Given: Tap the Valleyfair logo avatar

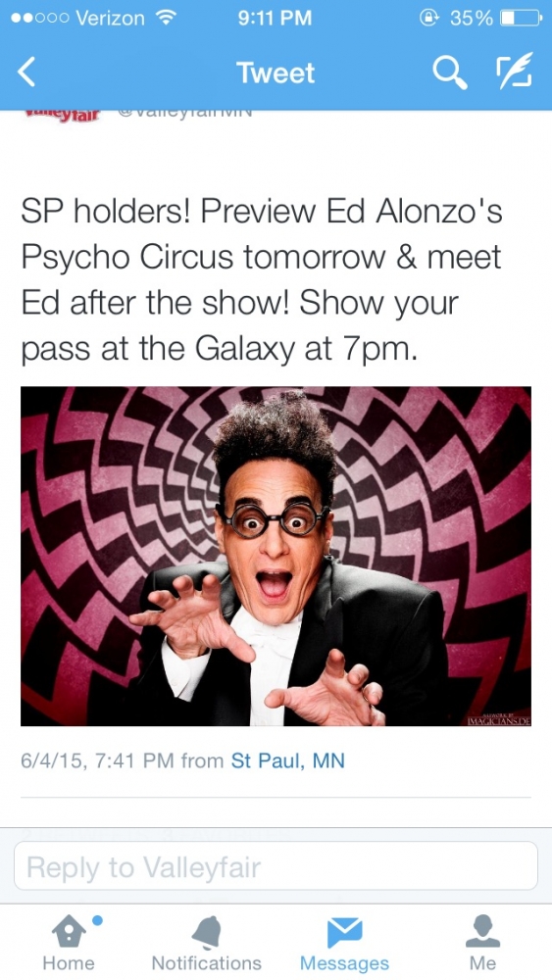Looking at the screenshot, I should 62,117.
